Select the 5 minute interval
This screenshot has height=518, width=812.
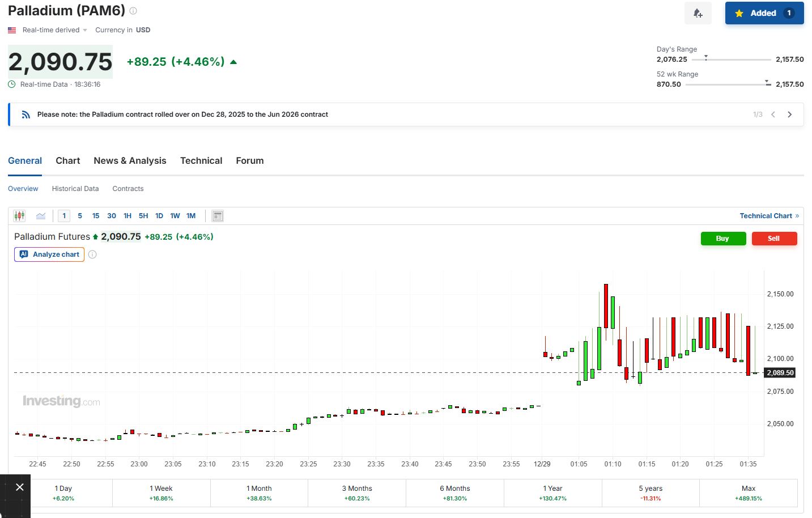click(80, 216)
